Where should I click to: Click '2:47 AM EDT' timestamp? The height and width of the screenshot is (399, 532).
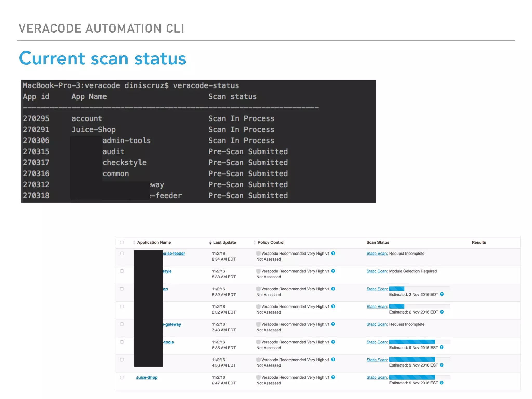click(x=224, y=383)
